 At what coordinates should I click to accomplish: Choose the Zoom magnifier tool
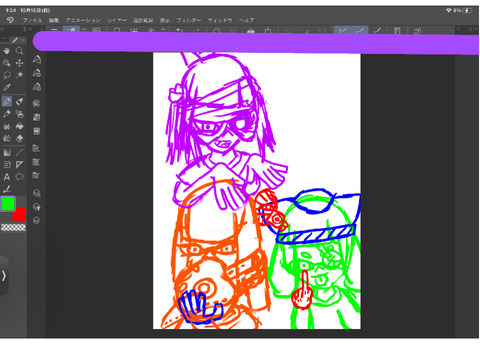(20, 51)
